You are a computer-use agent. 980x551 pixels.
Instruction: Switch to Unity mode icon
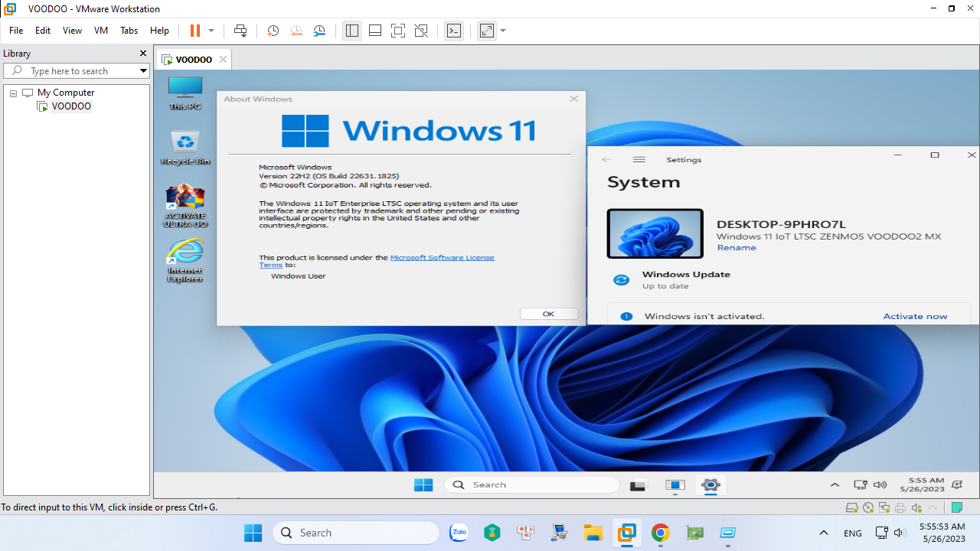pyautogui.click(x=421, y=31)
